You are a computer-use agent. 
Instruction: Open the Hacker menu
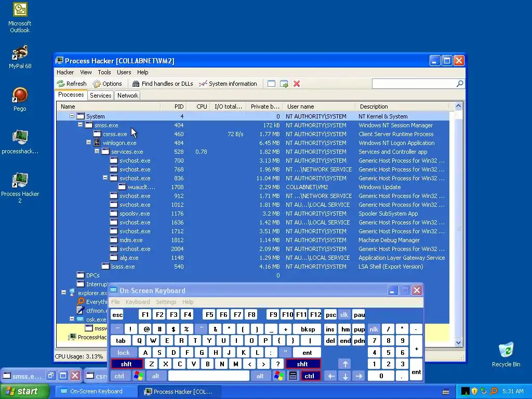tap(65, 72)
